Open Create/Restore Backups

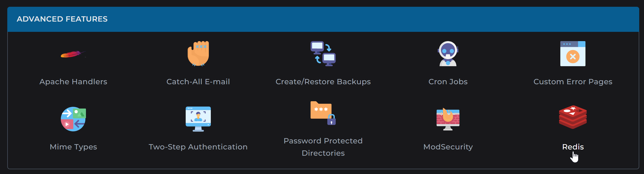click(x=323, y=81)
